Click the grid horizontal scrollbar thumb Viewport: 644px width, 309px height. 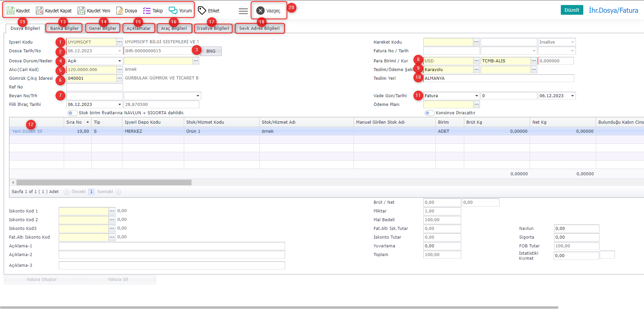[104, 182]
